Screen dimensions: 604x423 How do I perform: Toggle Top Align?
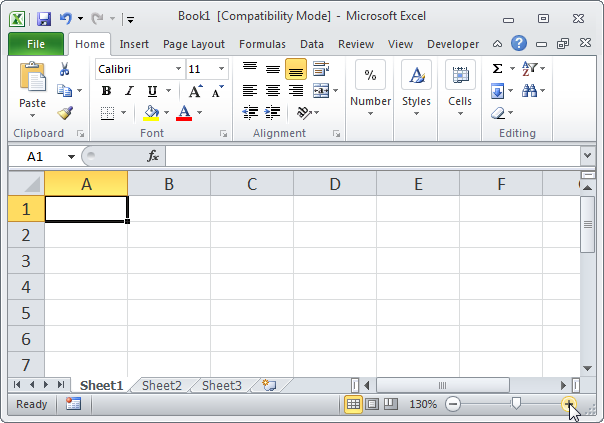click(250, 69)
